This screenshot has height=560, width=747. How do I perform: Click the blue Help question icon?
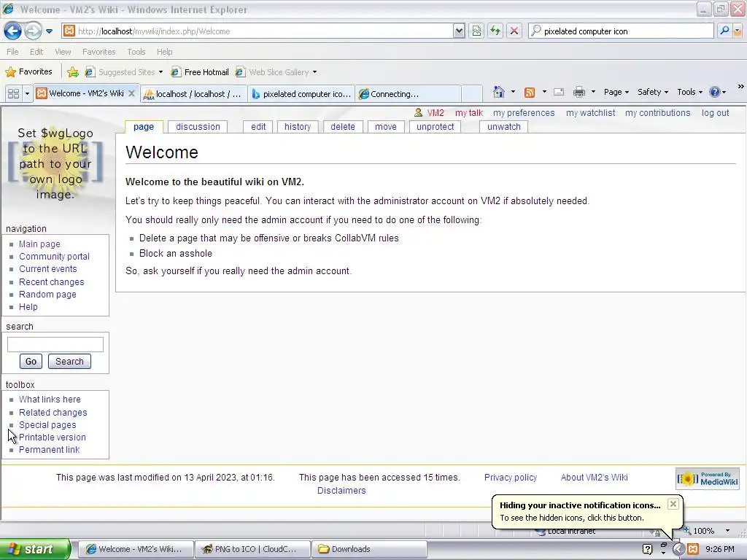[x=715, y=92]
